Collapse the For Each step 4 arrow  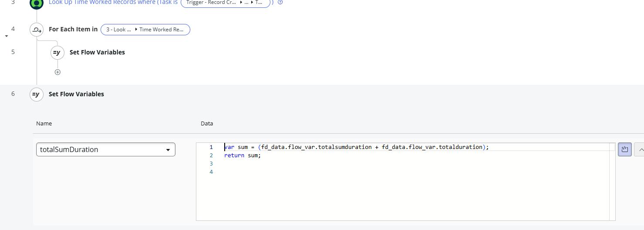tap(6, 36)
